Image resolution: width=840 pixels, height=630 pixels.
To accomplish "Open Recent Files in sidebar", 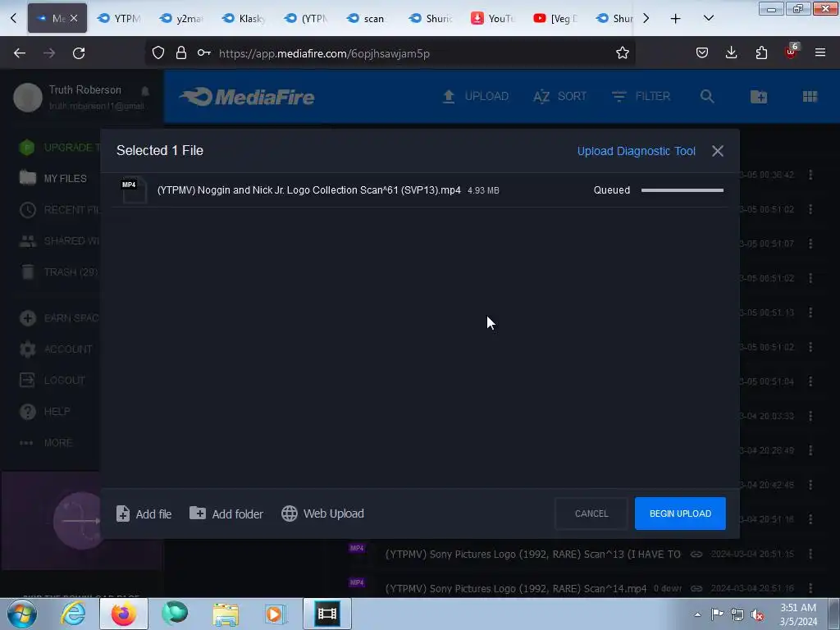I will point(59,209).
